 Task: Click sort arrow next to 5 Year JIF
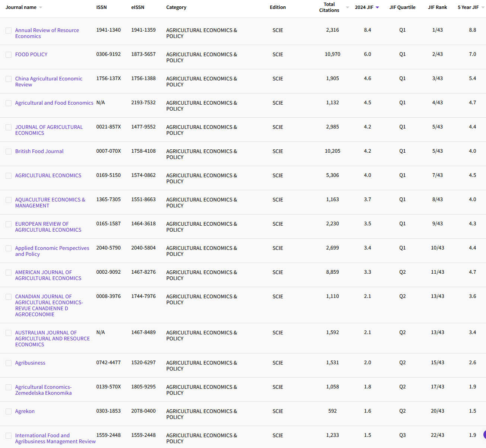click(483, 7)
